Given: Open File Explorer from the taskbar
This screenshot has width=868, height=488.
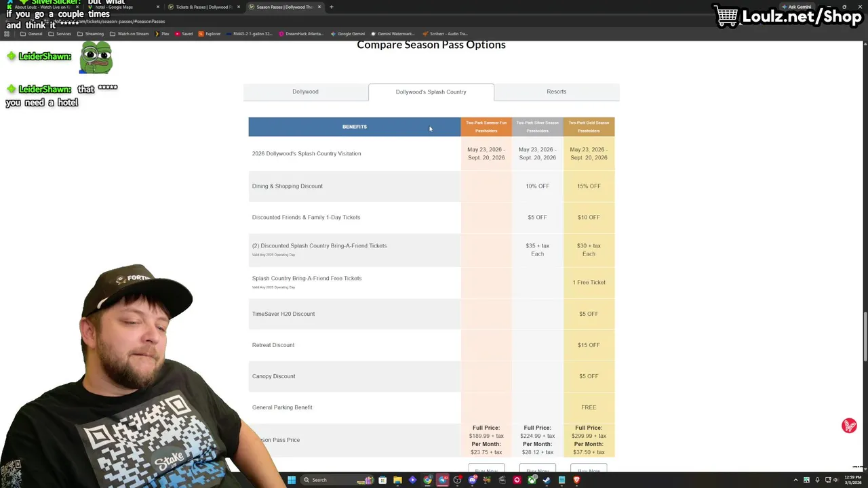Looking at the screenshot, I should (x=397, y=480).
